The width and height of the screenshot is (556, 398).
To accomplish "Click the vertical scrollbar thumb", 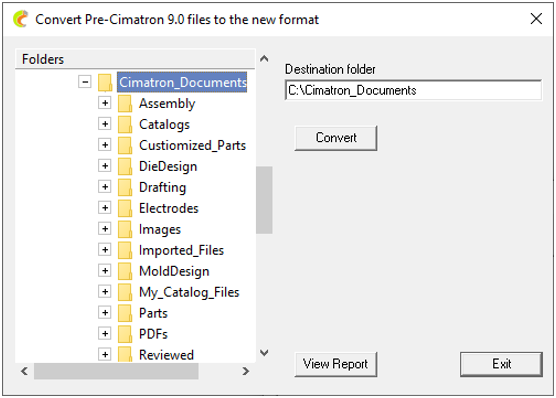I will pyautogui.click(x=264, y=200).
